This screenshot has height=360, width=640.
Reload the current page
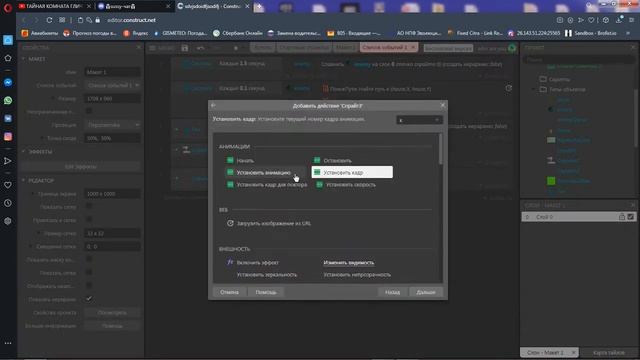49,20
